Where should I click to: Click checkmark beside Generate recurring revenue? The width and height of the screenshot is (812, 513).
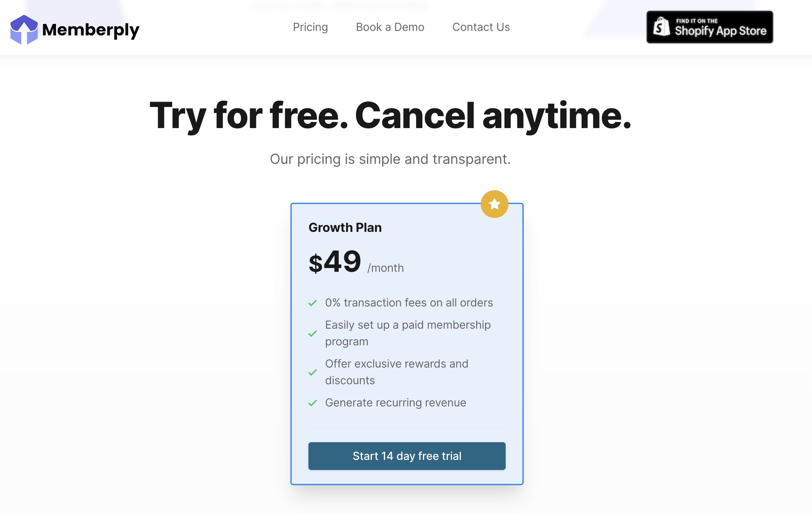click(x=313, y=403)
